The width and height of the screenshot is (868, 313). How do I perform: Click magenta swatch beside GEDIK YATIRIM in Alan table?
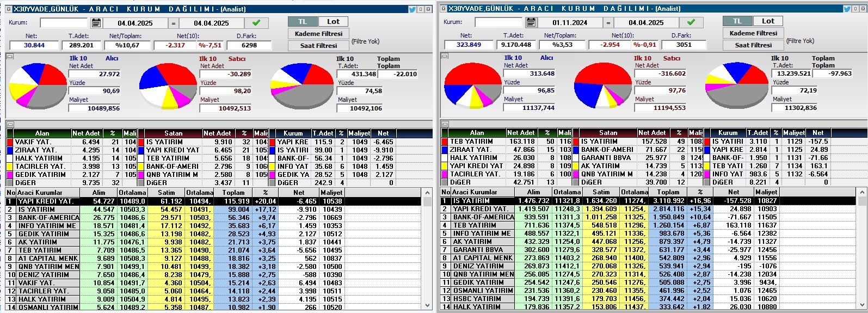(10, 175)
